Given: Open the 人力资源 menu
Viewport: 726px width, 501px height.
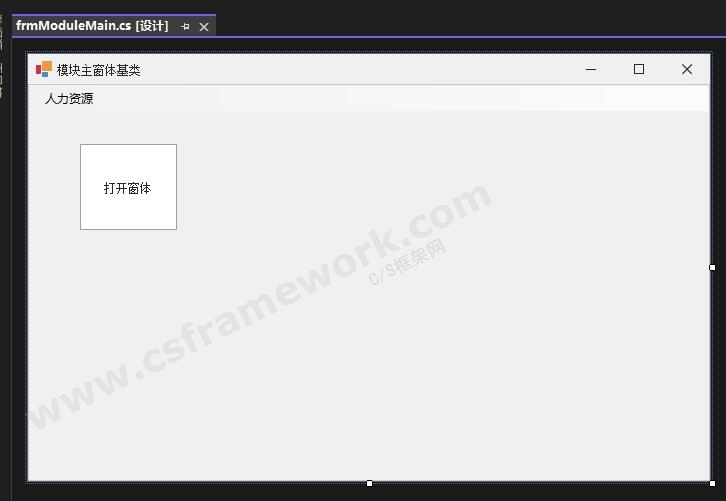Looking at the screenshot, I should tap(69, 99).
